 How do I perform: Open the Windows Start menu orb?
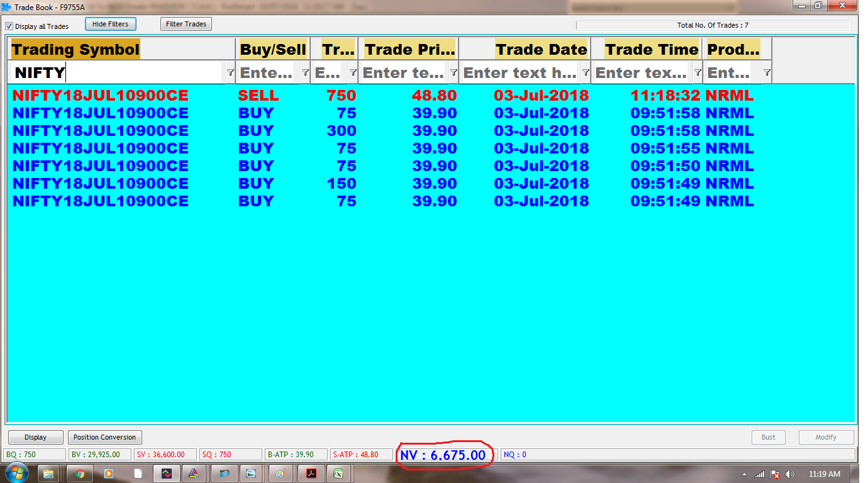pos(15,473)
